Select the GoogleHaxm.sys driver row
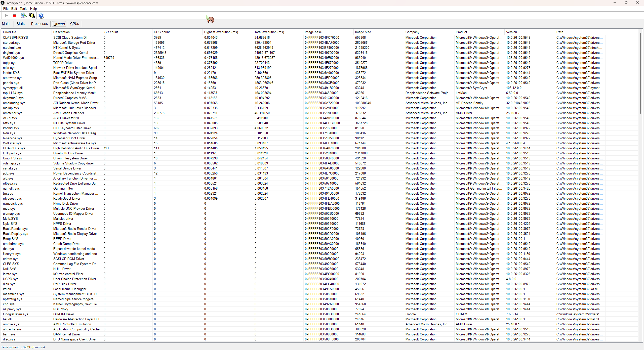Viewport: 644px width, 350px height. 319,314
